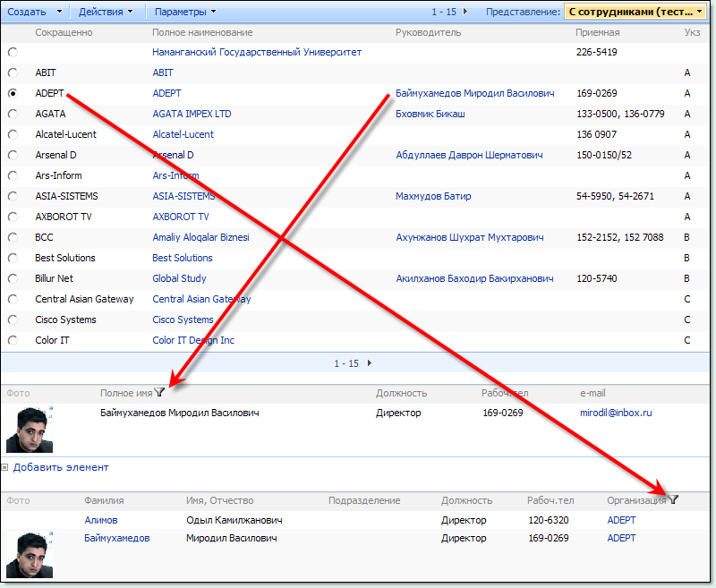Select the radio button for Color IT
The height and width of the screenshot is (588, 716).
click(x=13, y=340)
